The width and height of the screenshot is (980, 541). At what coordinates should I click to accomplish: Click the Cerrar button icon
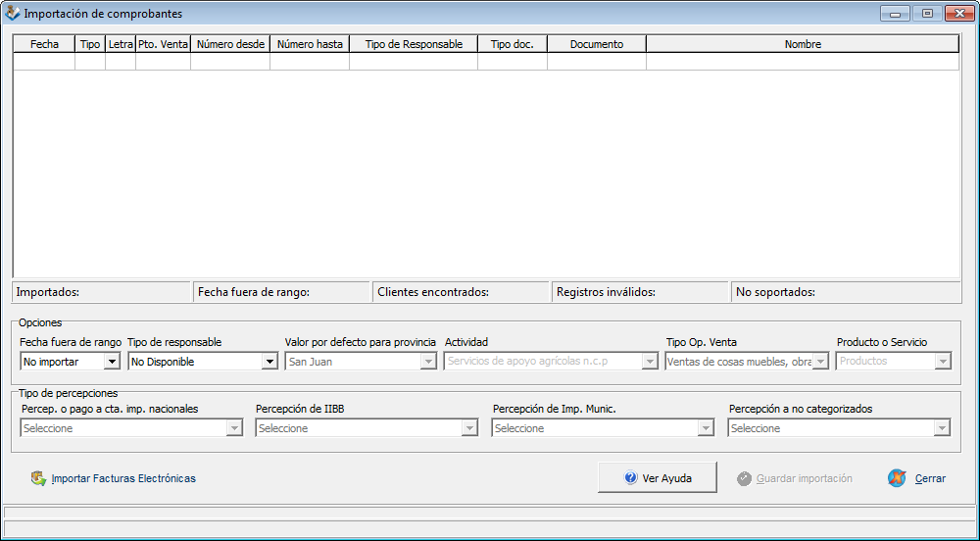pyautogui.click(x=896, y=478)
